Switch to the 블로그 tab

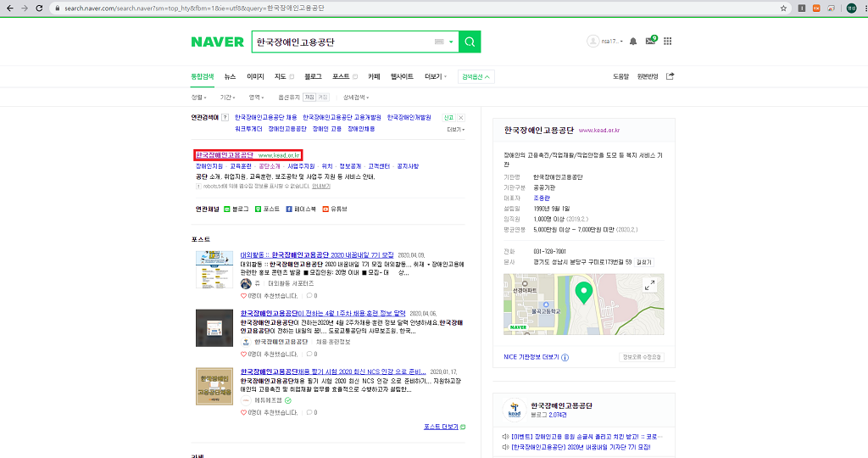313,77
